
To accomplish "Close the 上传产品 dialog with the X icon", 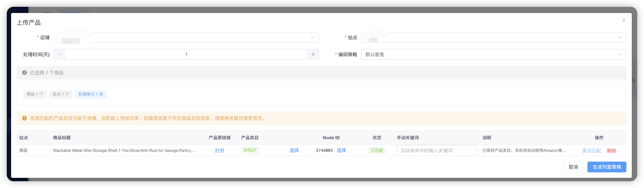I will pyautogui.click(x=624, y=21).
